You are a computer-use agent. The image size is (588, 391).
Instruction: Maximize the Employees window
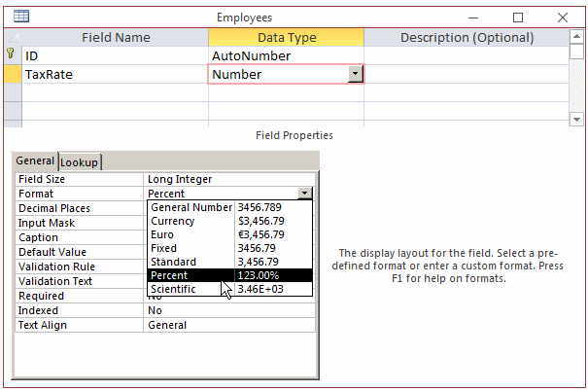coord(518,18)
